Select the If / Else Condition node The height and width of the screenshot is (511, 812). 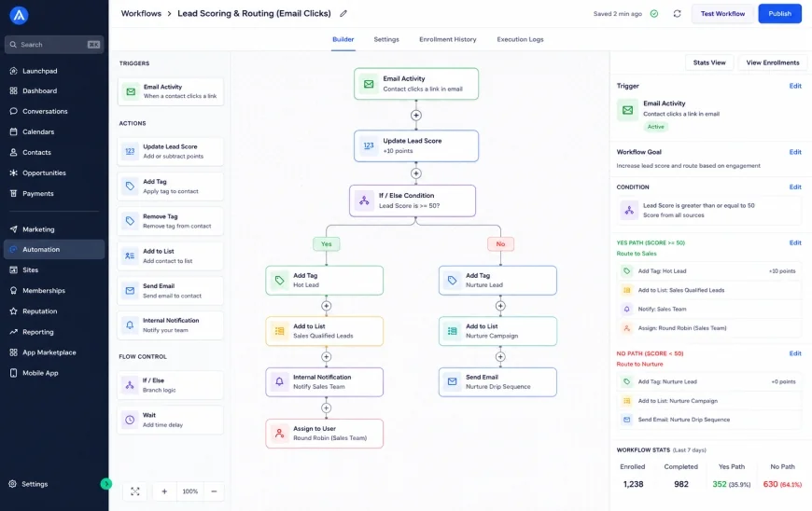pyautogui.click(x=413, y=200)
